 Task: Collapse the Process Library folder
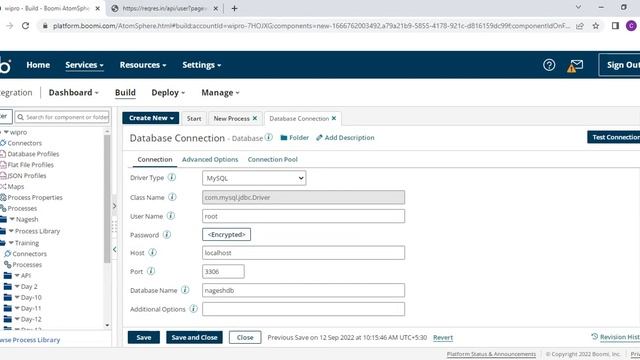[11, 231]
